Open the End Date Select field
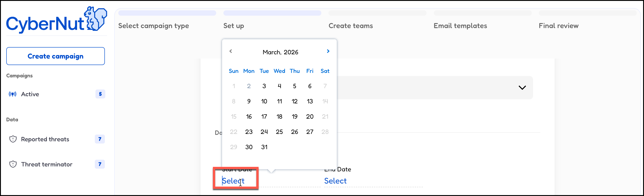This screenshot has width=644, height=196. [x=335, y=181]
